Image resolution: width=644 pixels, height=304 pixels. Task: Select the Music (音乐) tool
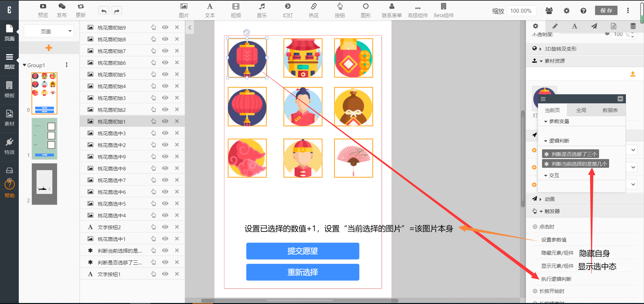262,10
